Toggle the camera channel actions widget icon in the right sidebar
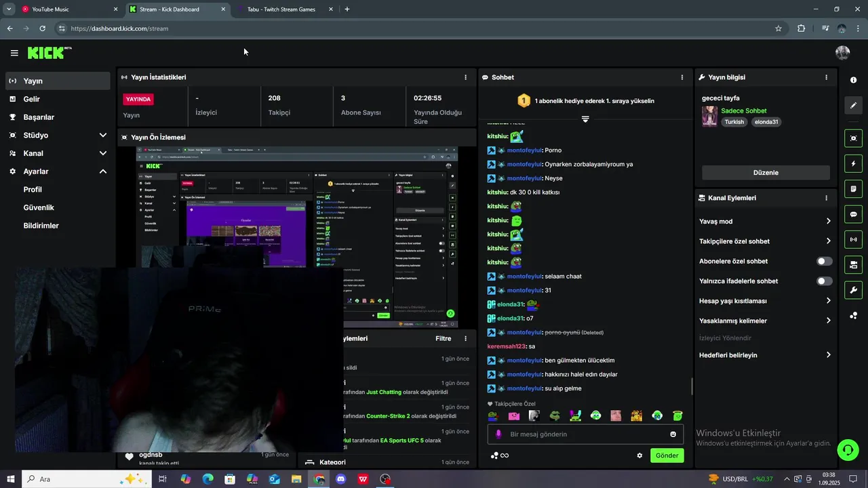 coord(853,264)
